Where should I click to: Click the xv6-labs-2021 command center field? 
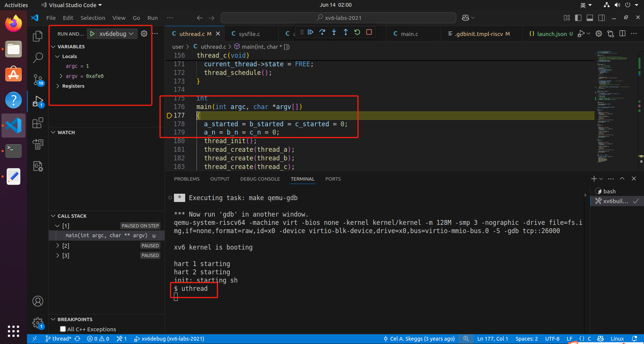[x=338, y=18]
